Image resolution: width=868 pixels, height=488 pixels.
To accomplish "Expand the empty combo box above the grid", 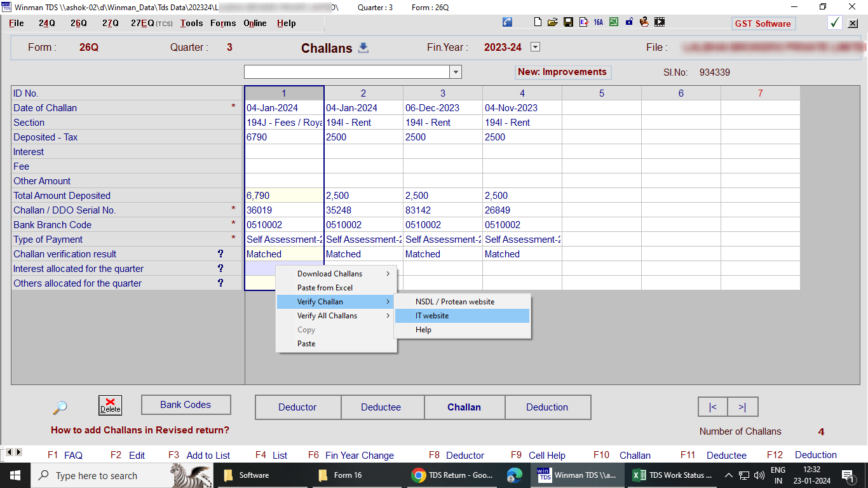I will pyautogui.click(x=456, y=72).
